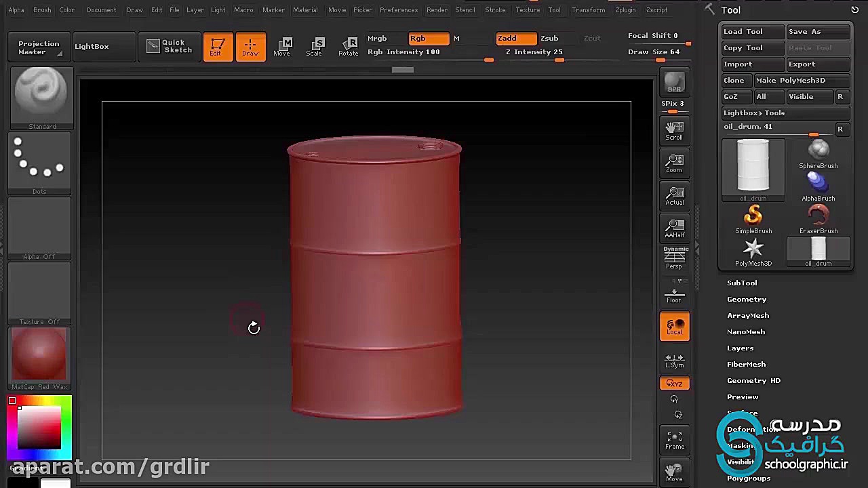Viewport: 868px width, 488px height.
Task: Expand the FiberMesh section
Action: pyautogui.click(x=746, y=364)
